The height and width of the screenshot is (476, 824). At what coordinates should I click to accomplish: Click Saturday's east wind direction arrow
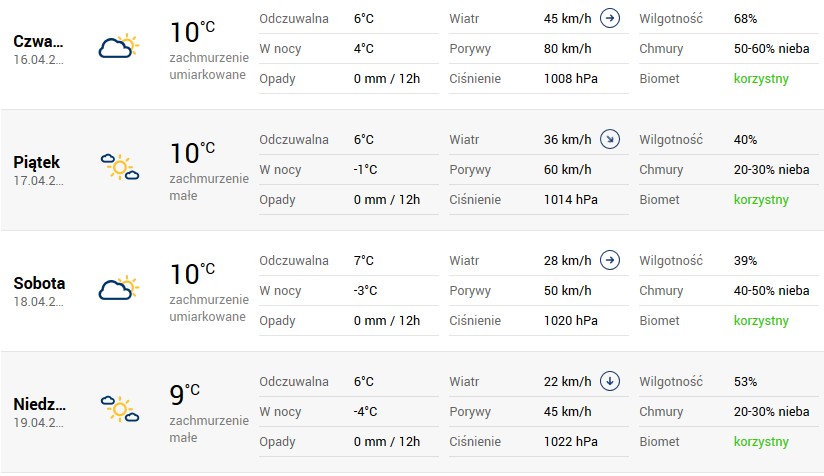click(611, 260)
